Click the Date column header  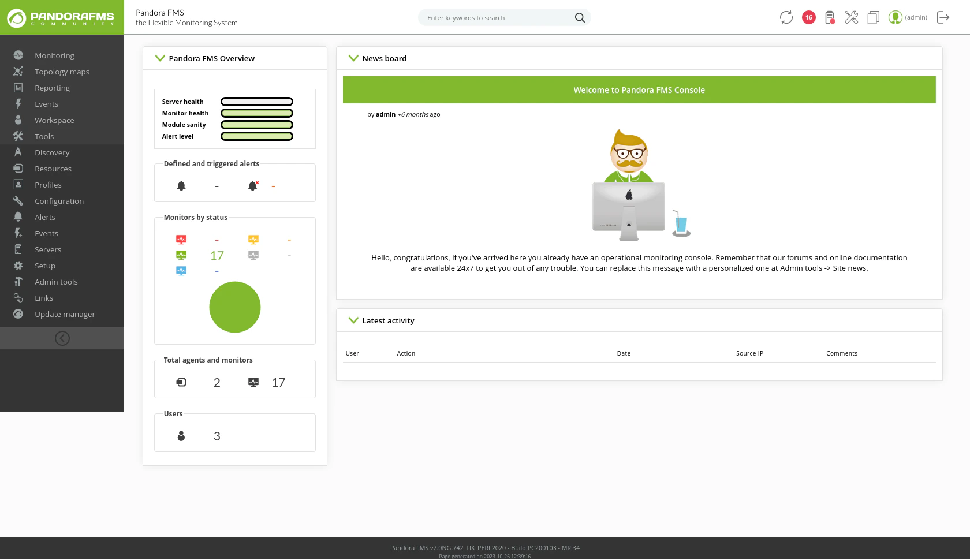pyautogui.click(x=624, y=353)
